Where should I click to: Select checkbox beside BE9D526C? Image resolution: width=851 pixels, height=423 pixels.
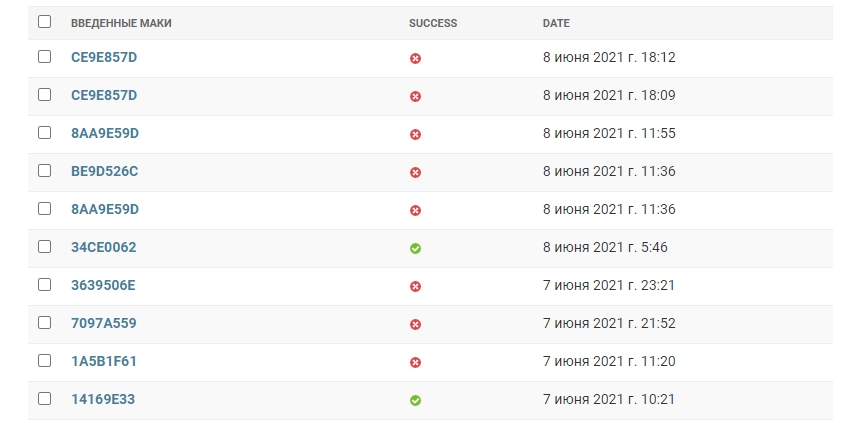click(x=44, y=170)
